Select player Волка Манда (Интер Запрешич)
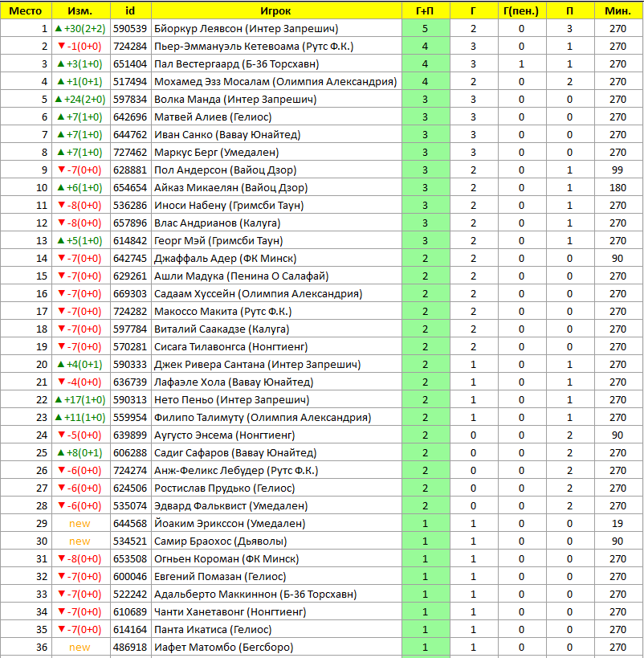 click(235, 99)
